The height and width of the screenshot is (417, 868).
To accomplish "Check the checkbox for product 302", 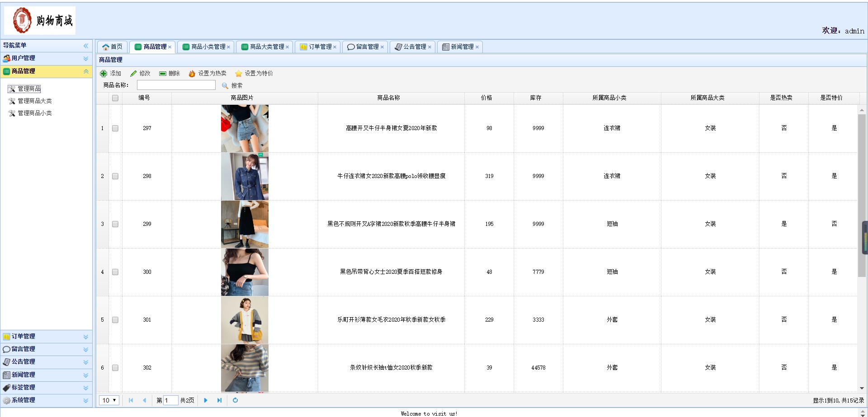I will 115,368.
